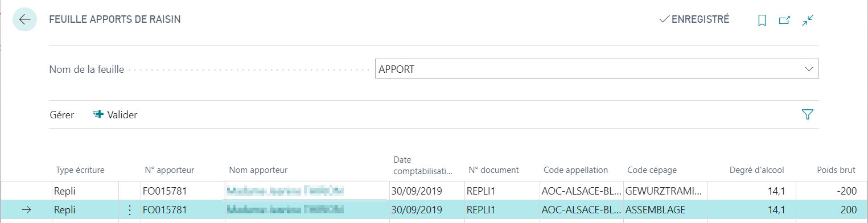Expand the Nom de la feuille dropdown
This screenshot has width=868, height=223.
coord(808,69)
